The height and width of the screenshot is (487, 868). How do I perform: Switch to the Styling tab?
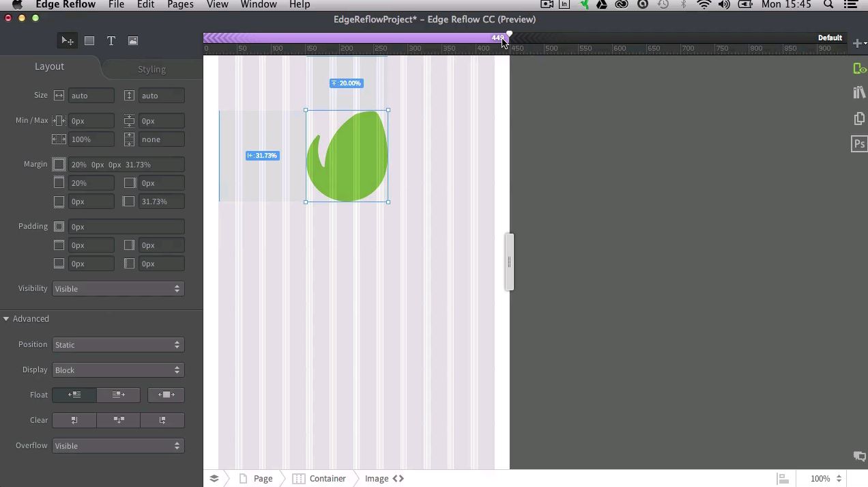(151, 69)
